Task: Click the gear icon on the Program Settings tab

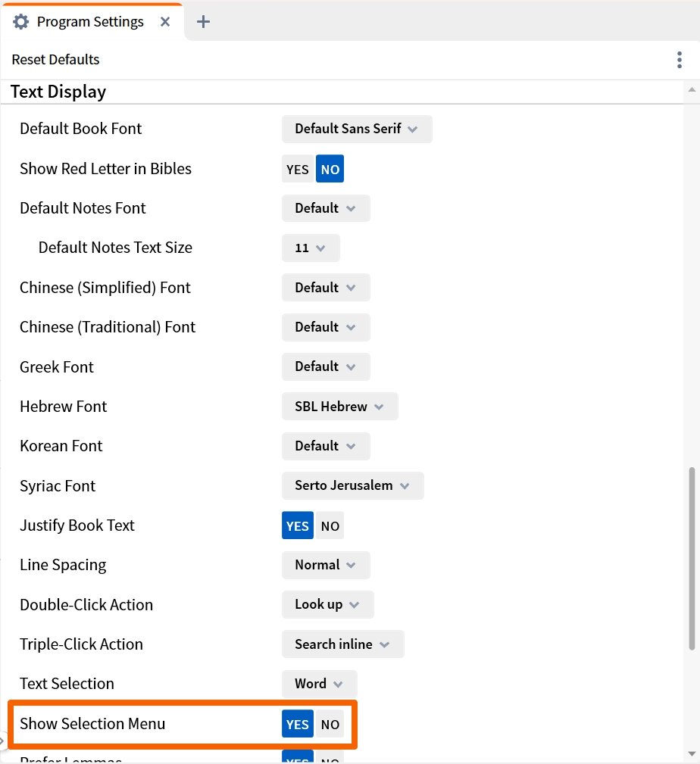Action: [x=21, y=22]
